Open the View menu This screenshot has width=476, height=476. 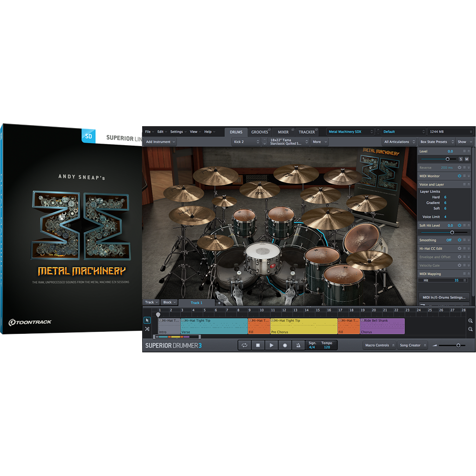[195, 132]
